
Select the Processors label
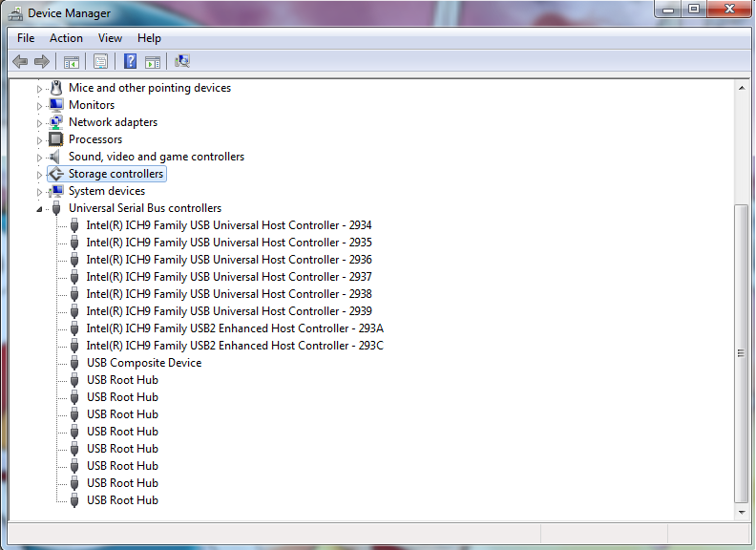[x=95, y=139]
